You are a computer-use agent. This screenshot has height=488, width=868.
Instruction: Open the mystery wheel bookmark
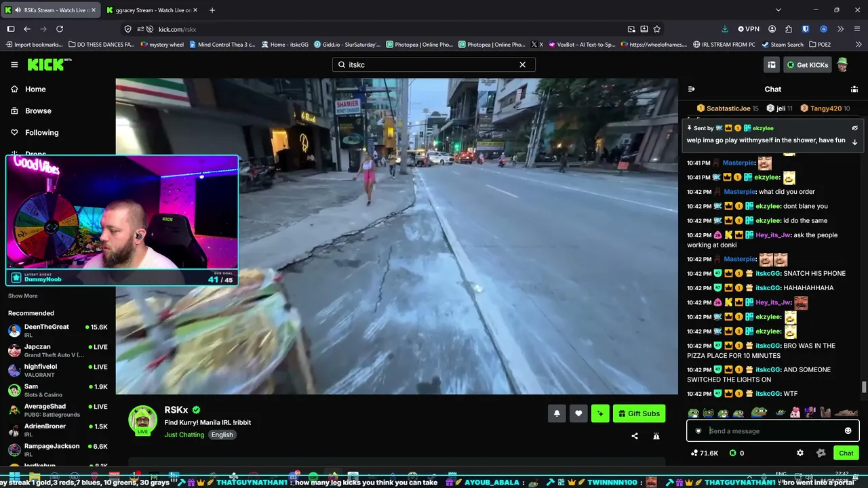(x=162, y=45)
